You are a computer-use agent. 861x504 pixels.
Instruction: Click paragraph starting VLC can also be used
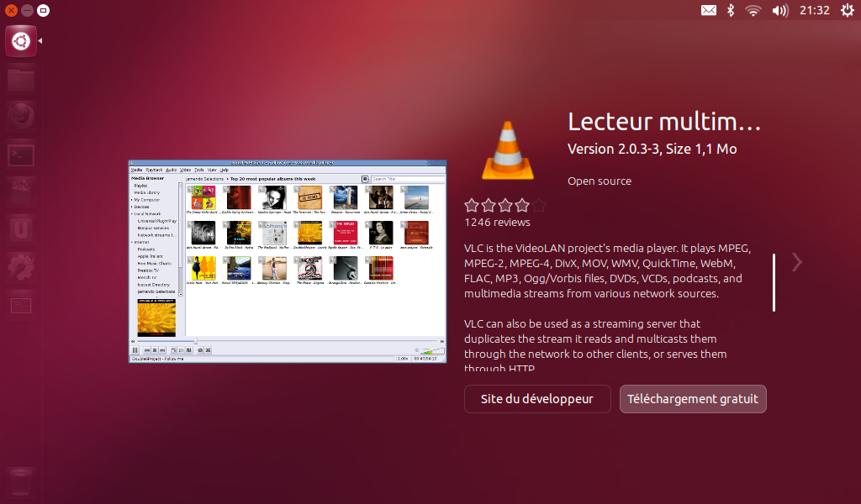click(x=596, y=345)
